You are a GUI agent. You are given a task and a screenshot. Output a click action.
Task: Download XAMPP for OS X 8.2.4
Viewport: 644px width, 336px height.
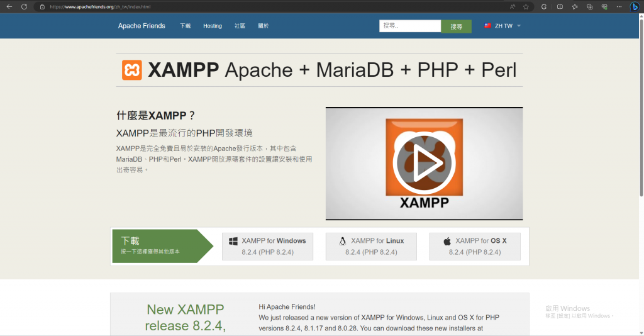pyautogui.click(x=475, y=247)
